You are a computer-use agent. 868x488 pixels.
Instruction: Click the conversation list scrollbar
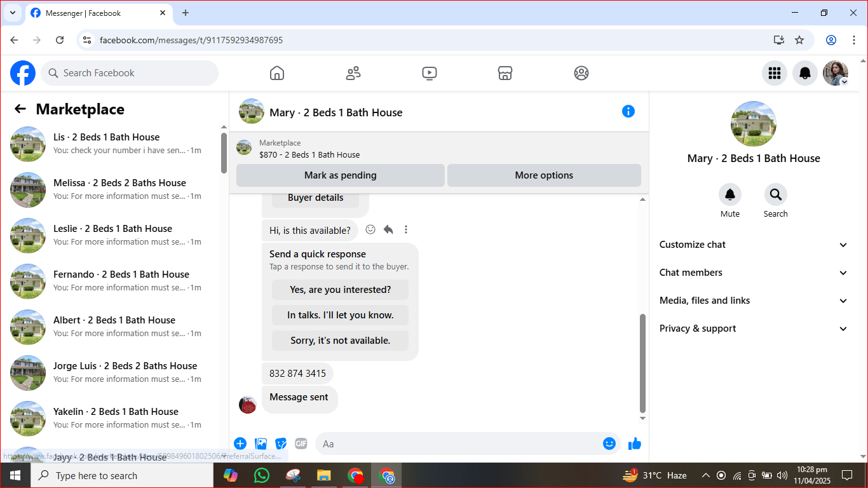click(224, 152)
